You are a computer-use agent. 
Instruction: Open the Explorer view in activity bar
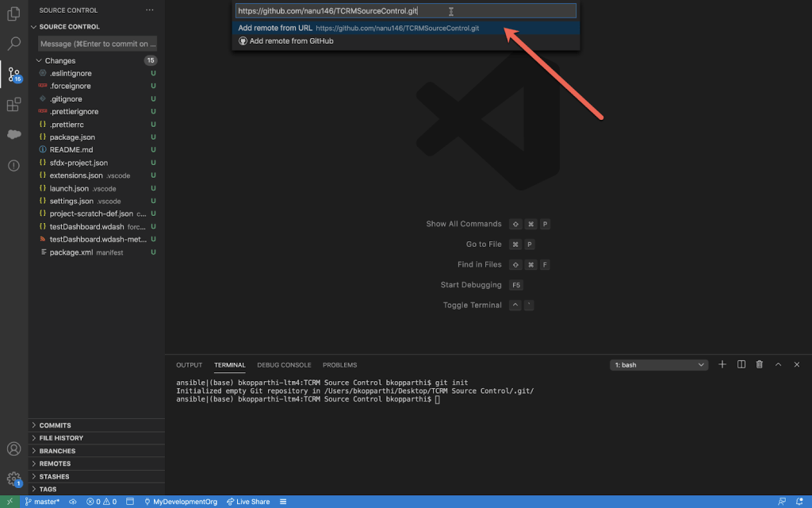coord(13,13)
